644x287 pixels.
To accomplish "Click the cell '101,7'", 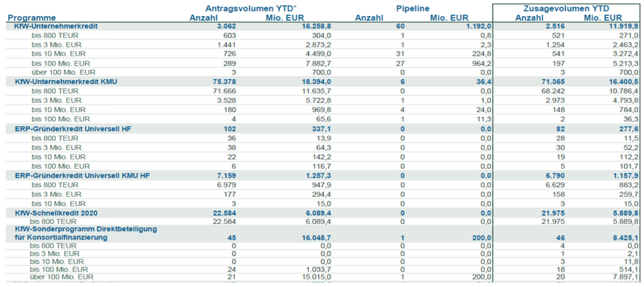I will [629, 166].
